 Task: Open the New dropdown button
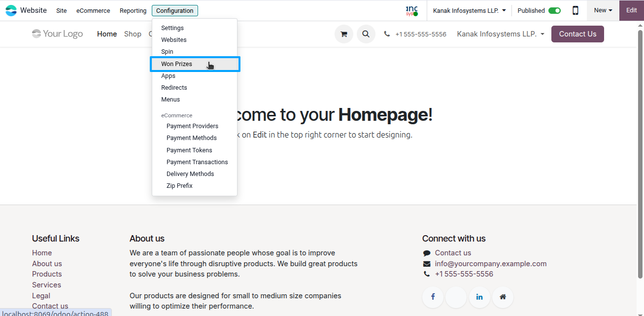[x=603, y=10]
